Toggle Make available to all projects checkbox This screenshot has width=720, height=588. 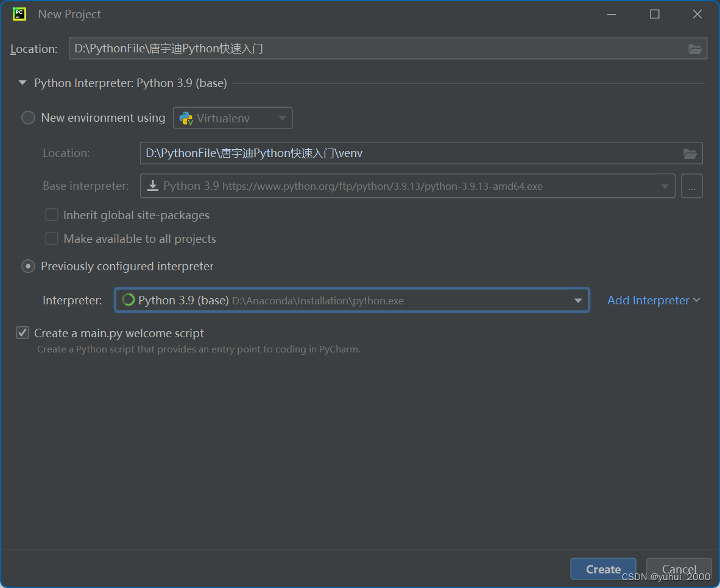(52, 239)
